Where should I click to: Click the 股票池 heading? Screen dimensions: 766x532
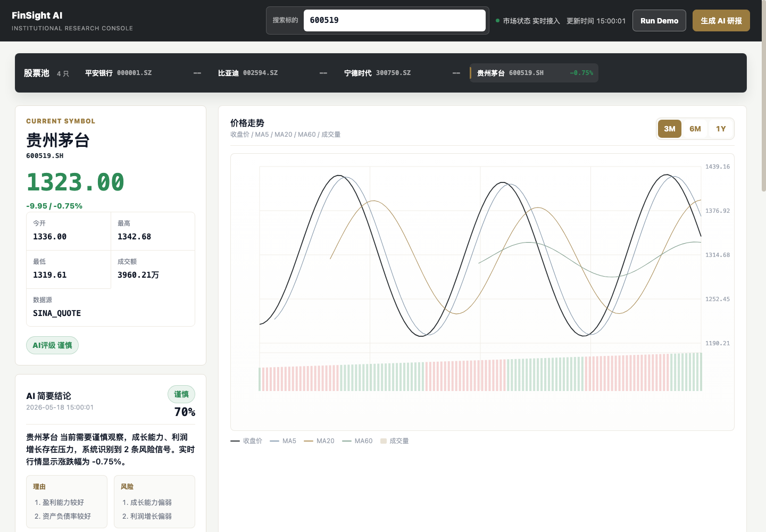[37, 73]
